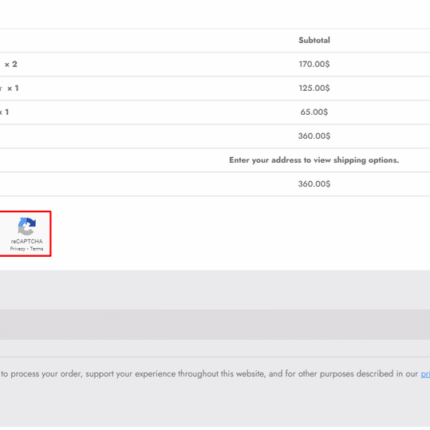
Task: Select the 125.00$ subtotal amount
Action: (314, 88)
